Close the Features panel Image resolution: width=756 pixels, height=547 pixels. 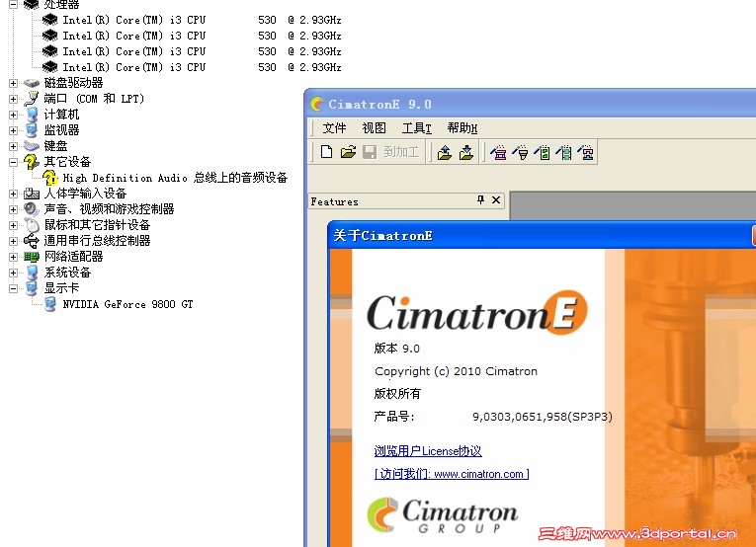click(496, 199)
